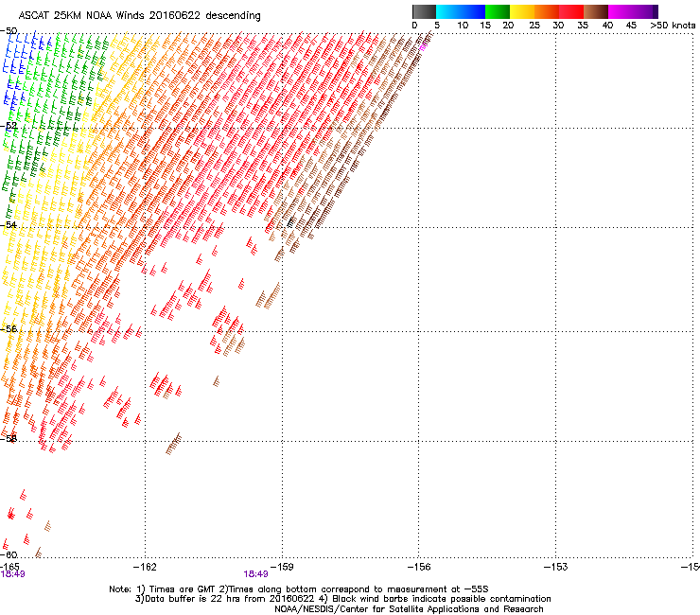Click the '18:49' time label beneath -165
700x615 pixels.
(x=12, y=574)
